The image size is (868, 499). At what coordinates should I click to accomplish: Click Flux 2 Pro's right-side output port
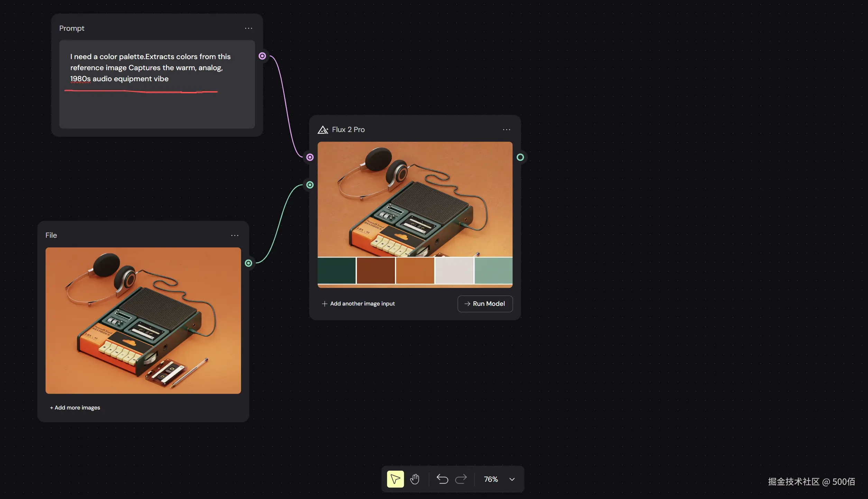520,158
